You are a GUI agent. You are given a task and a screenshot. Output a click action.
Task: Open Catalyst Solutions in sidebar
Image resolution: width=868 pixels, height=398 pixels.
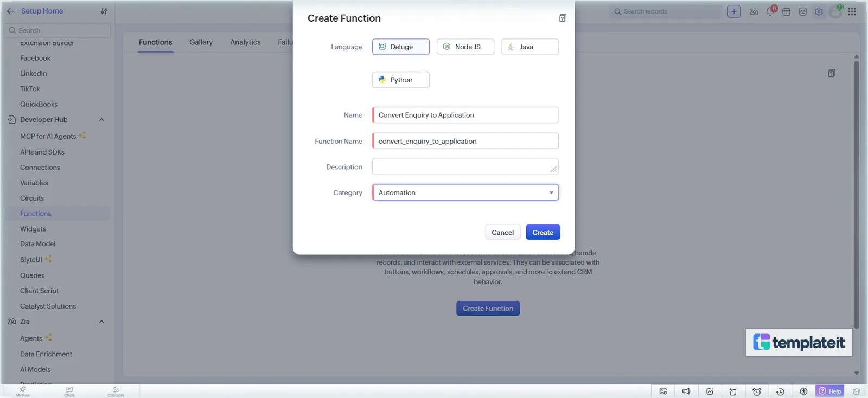[x=48, y=306]
